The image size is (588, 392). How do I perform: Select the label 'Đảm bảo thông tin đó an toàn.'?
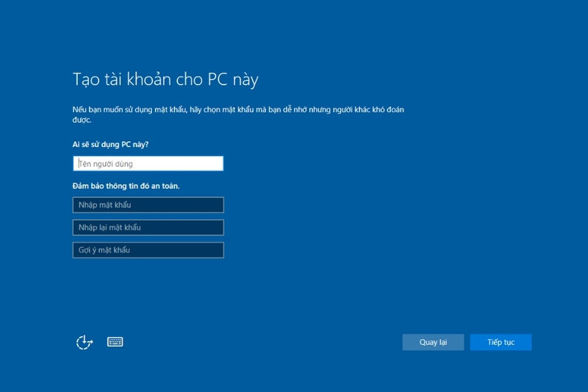point(126,185)
